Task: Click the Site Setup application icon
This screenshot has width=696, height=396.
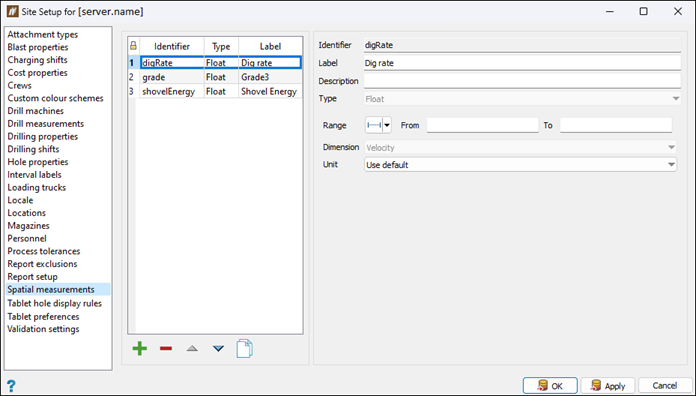Action: tap(12, 12)
